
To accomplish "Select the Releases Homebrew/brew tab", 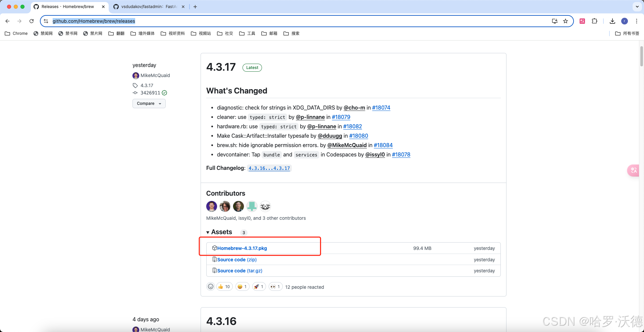I will (x=69, y=7).
